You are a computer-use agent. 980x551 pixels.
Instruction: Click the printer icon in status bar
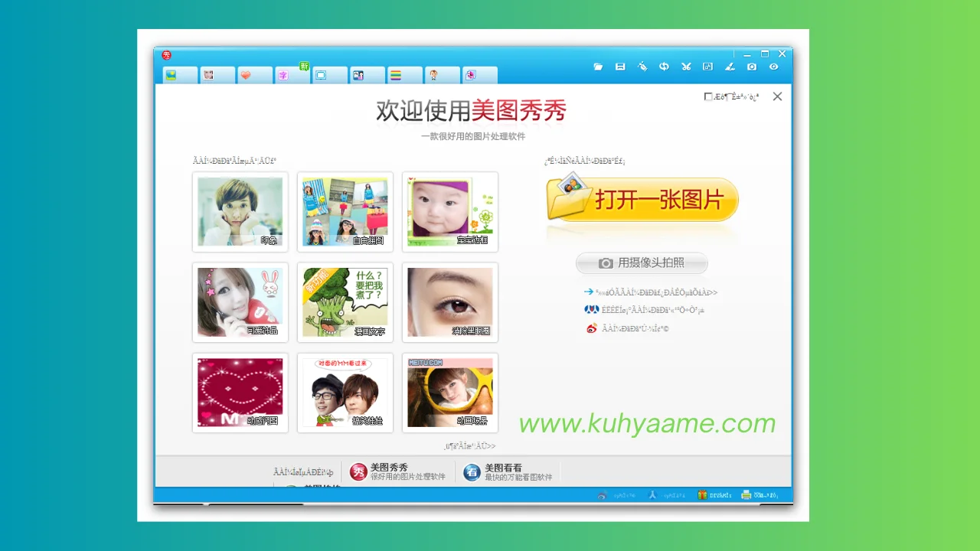tap(746, 495)
